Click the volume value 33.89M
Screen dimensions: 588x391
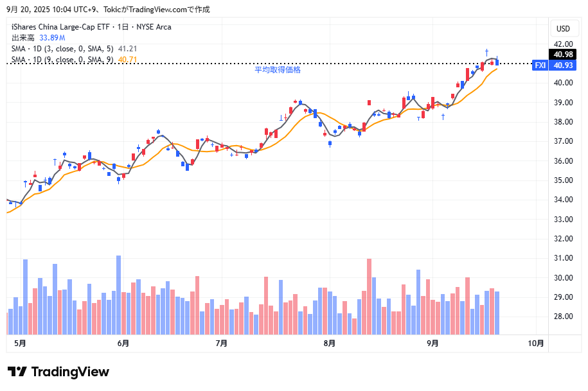coord(52,38)
